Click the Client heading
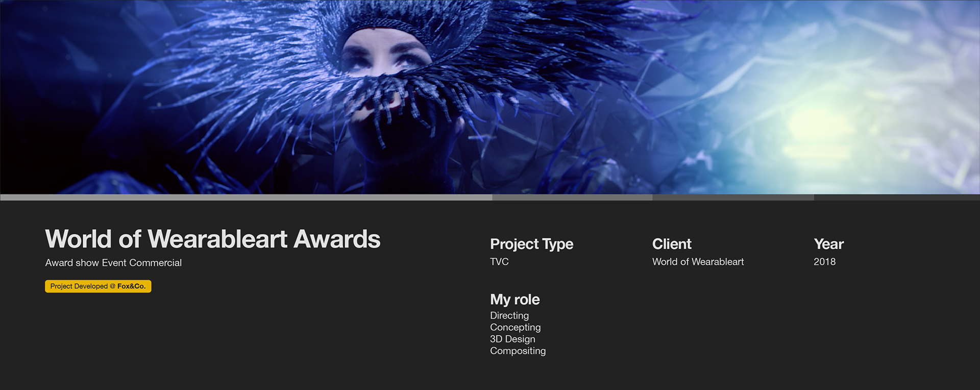Viewport: 980px width, 390px height. [x=672, y=244]
